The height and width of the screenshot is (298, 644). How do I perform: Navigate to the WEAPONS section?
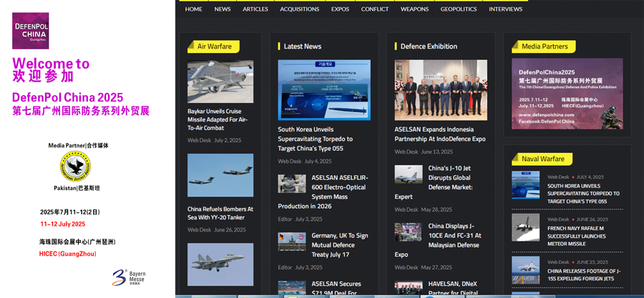point(414,9)
